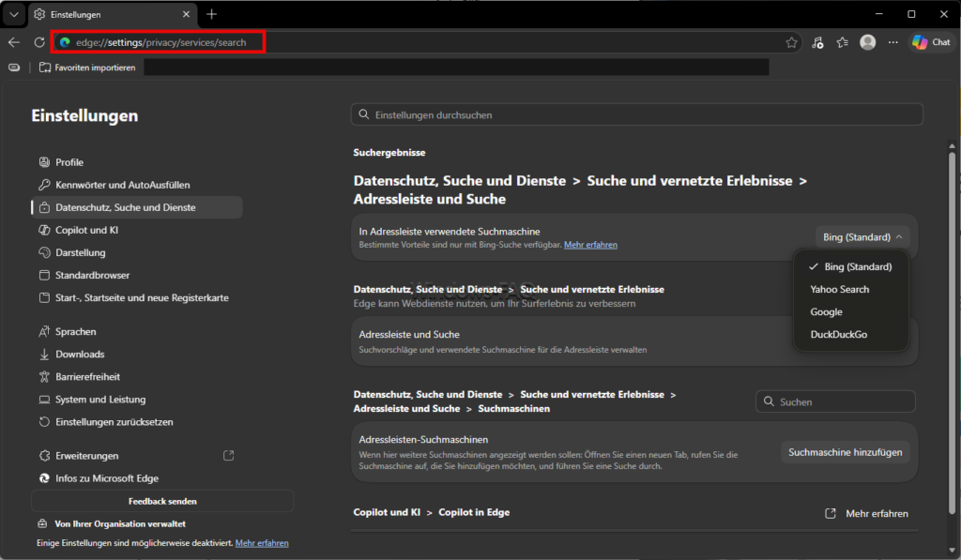961x560 pixels.
Task: Click Mehr erfahren next to Copilot in Edge
Action: [x=877, y=513]
